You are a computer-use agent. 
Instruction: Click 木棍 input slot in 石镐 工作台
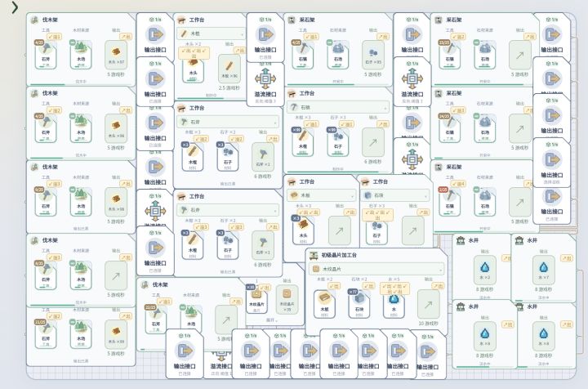coord(303,142)
